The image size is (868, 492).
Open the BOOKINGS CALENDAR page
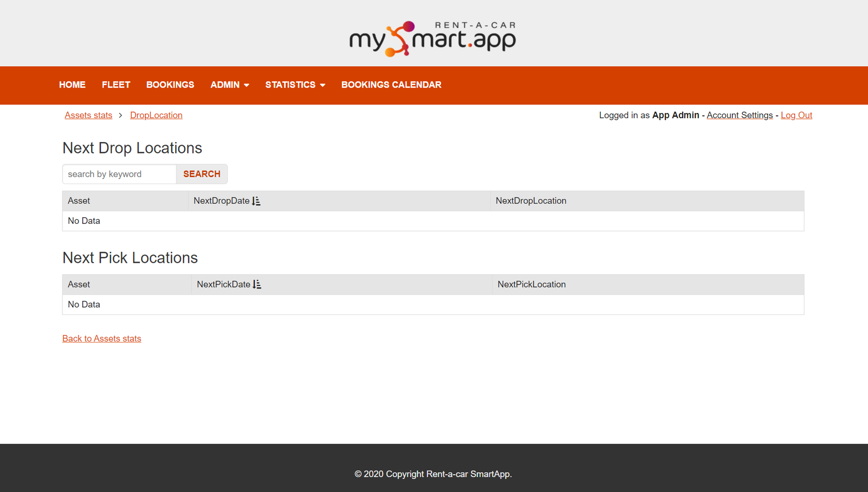tap(391, 85)
